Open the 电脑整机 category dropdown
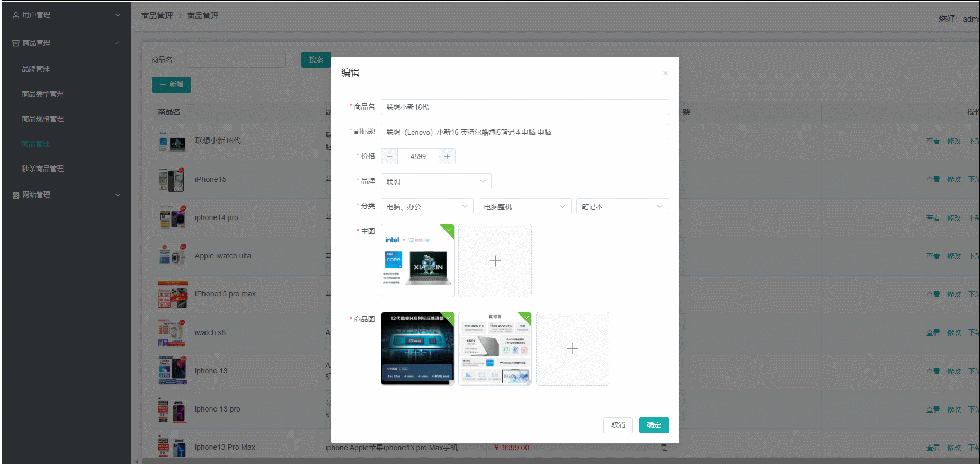Screen dimensions: 980x464 tap(525, 206)
